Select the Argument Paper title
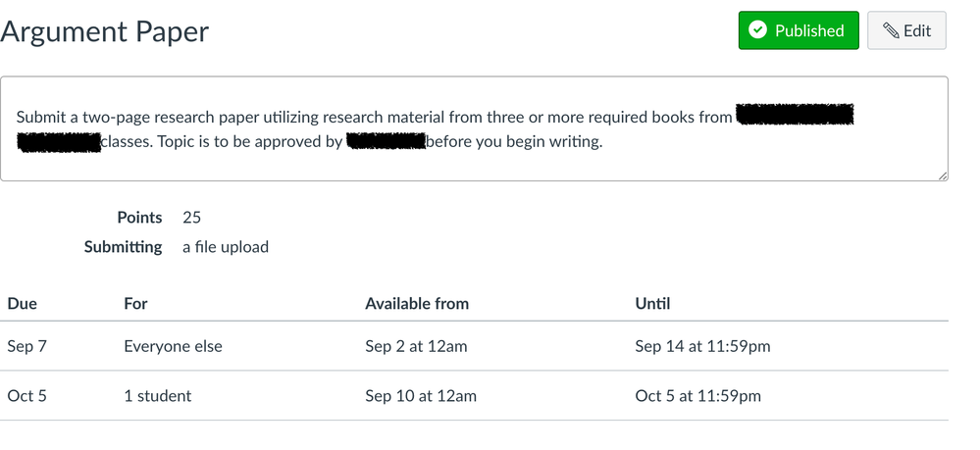Viewport: 980px width, 450px height. [105, 31]
